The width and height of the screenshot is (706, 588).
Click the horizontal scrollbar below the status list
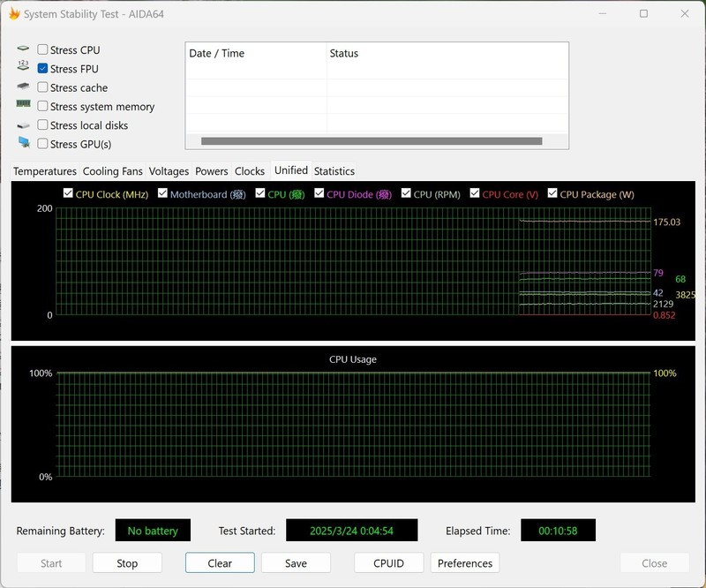(371, 139)
